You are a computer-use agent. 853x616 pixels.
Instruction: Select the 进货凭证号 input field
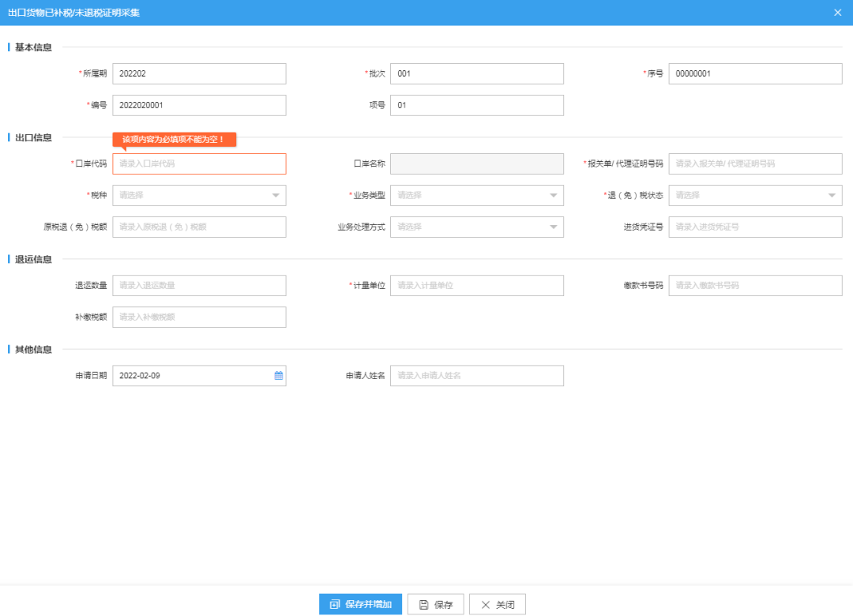[x=755, y=227]
